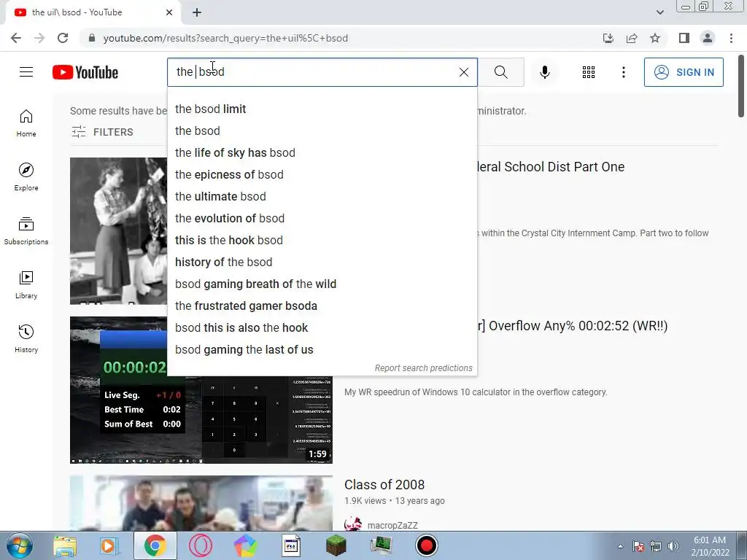Screen dimensions: 747x560
Task: Close the 'the uil\ bsod - YouTube' tab
Action: point(169,12)
